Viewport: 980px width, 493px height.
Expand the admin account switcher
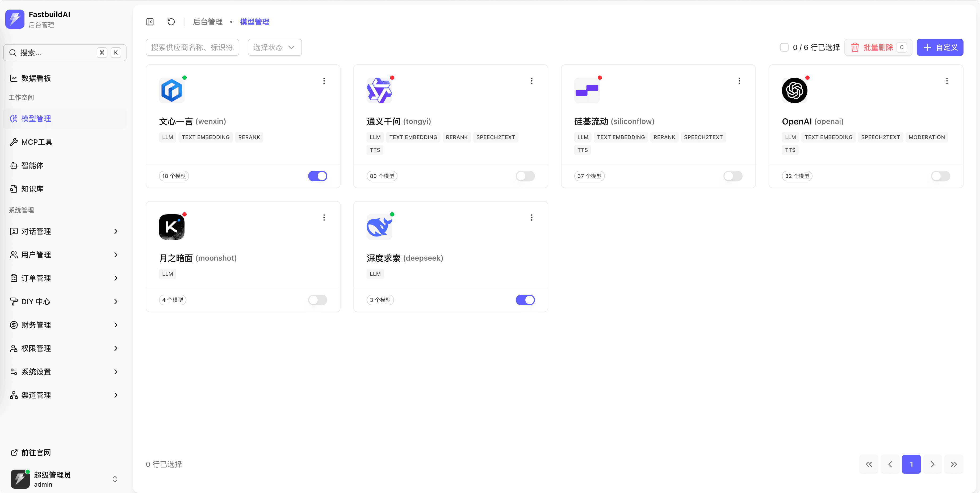(115, 479)
